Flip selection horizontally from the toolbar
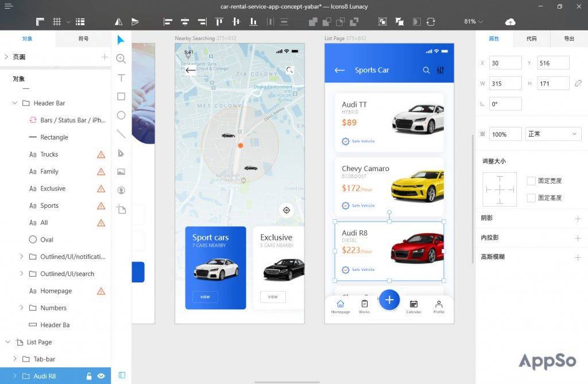The width and height of the screenshot is (588, 384). pyautogui.click(x=118, y=21)
